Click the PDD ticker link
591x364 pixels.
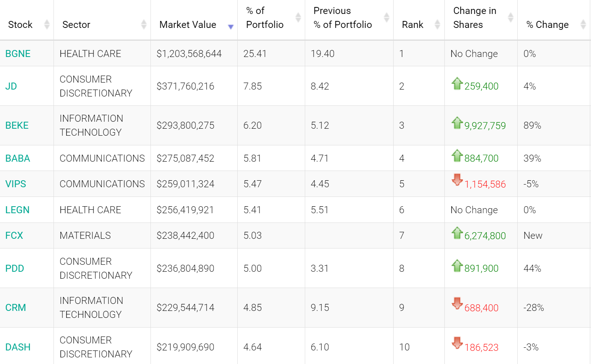pyautogui.click(x=15, y=268)
